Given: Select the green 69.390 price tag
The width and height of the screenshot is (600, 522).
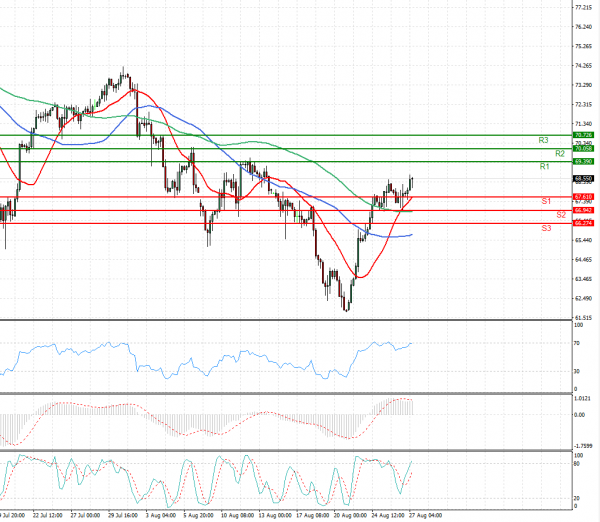Looking at the screenshot, I should click(x=584, y=161).
